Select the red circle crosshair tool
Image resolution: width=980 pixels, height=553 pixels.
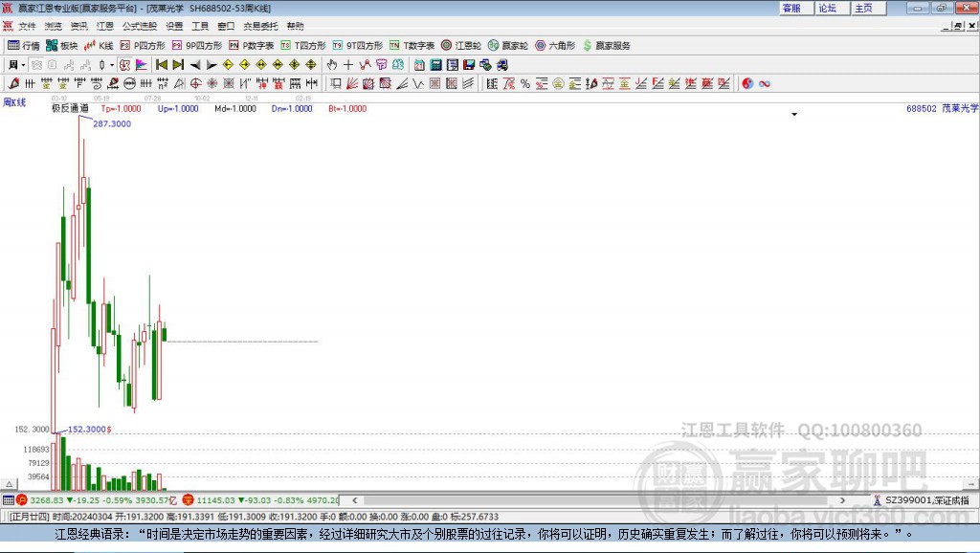pyautogui.click(x=195, y=84)
